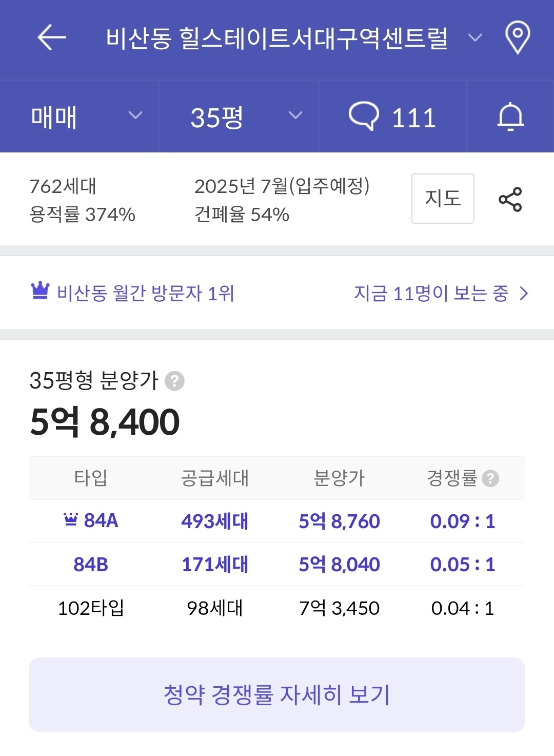Open 청약 경쟁률 자세히 보기 button
Viewport: 554px width, 756px height.
point(277,695)
